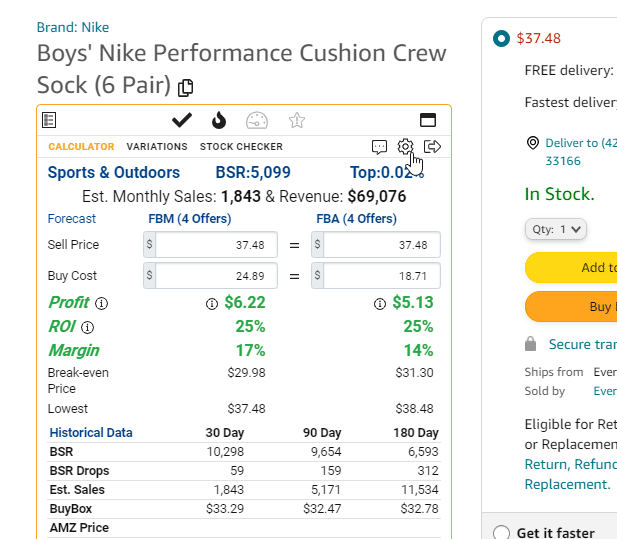Click the speedometer gauge icon
The height and width of the screenshot is (539, 617).
tap(257, 120)
